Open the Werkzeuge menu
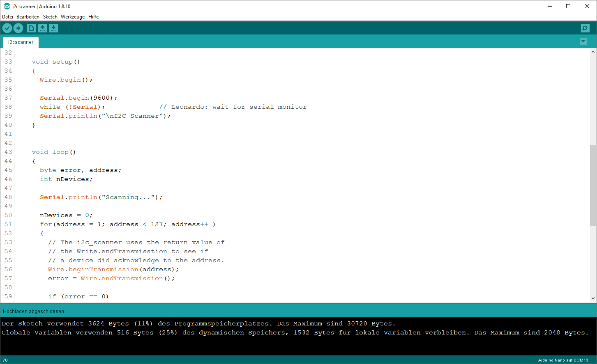The width and height of the screenshot is (597, 364). [72, 17]
